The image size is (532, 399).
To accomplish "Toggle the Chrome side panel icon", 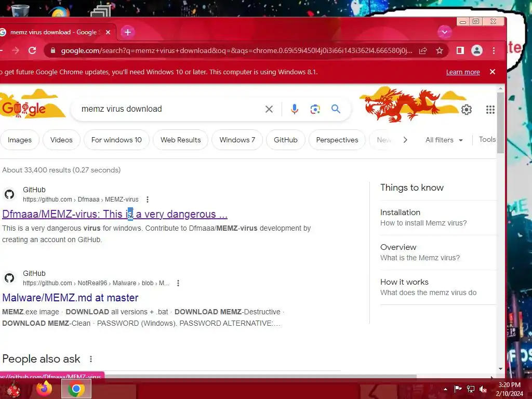I will coord(460,50).
